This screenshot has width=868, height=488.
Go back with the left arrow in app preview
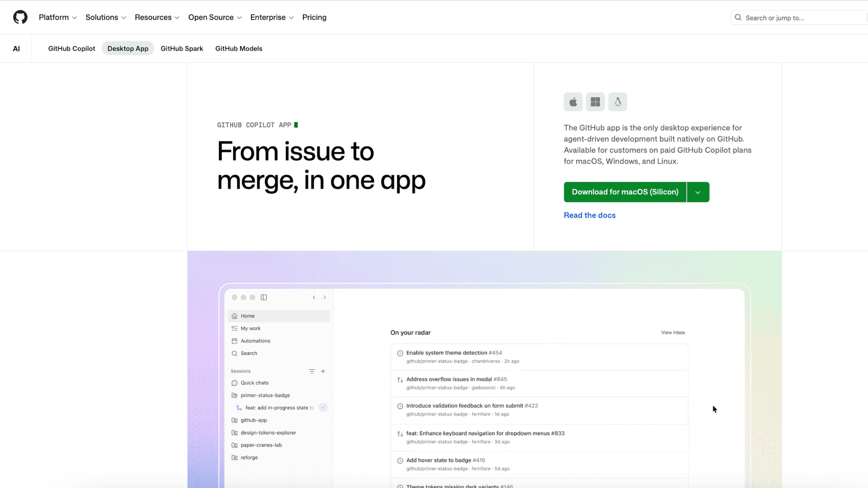tap(314, 297)
